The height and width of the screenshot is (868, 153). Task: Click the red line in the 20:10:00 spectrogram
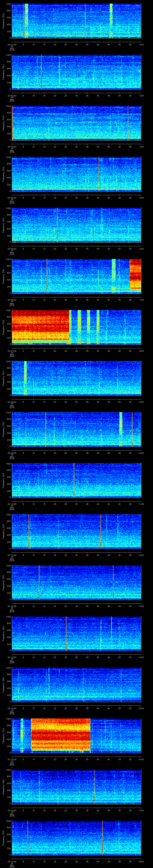click(x=74, y=480)
